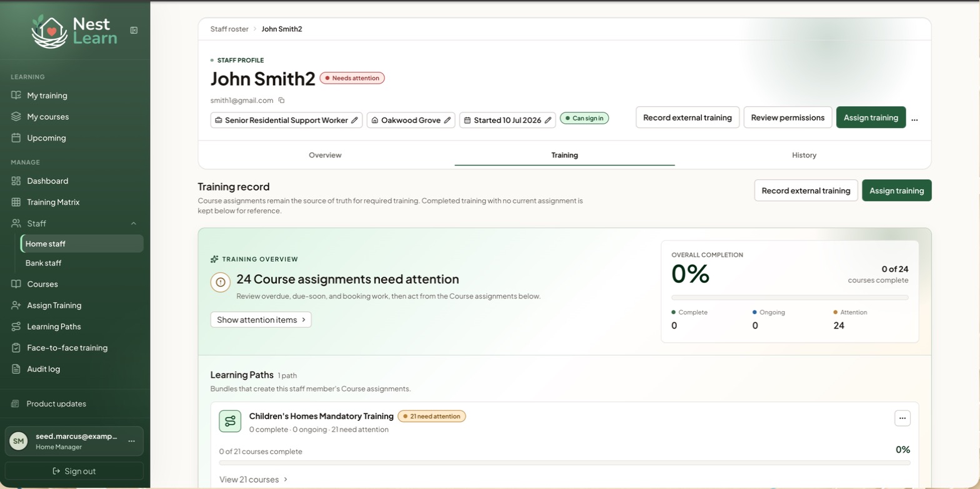Screen dimensions: 980x489
Task: Go to Learning Paths in sidebar
Action: coord(75,327)
